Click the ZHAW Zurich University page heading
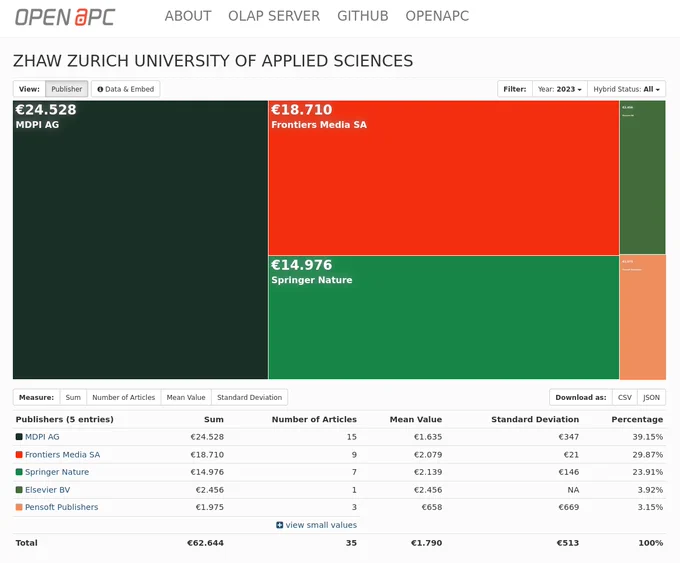 click(213, 61)
